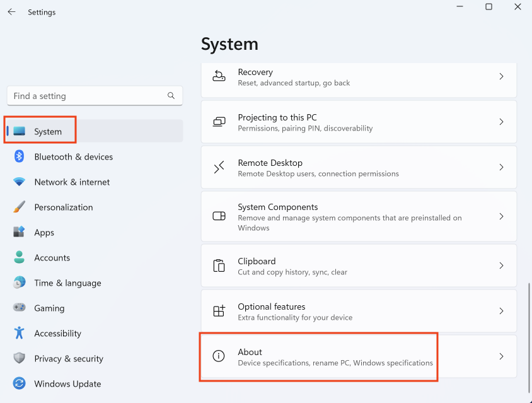Click the Accounts person icon
The width and height of the screenshot is (532, 403).
[x=20, y=257]
